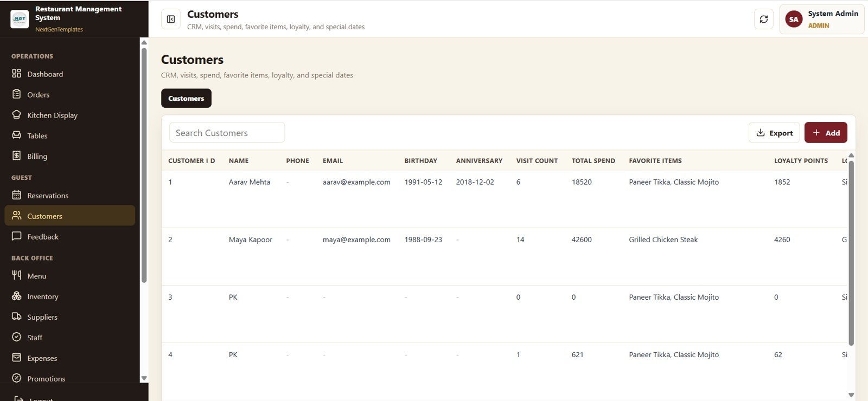Click the Tables sofa icon
868x401 pixels.
pyautogui.click(x=17, y=135)
